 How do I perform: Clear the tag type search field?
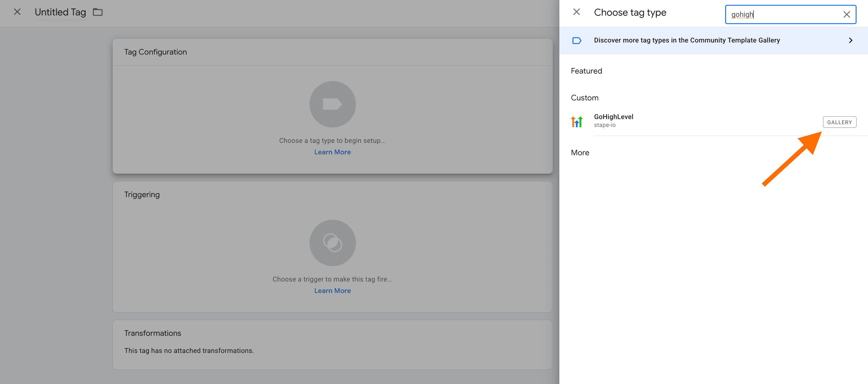pyautogui.click(x=846, y=14)
